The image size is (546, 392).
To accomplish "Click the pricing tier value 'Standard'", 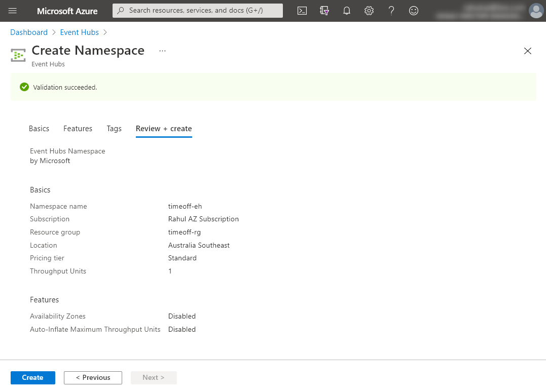I will click(x=182, y=258).
